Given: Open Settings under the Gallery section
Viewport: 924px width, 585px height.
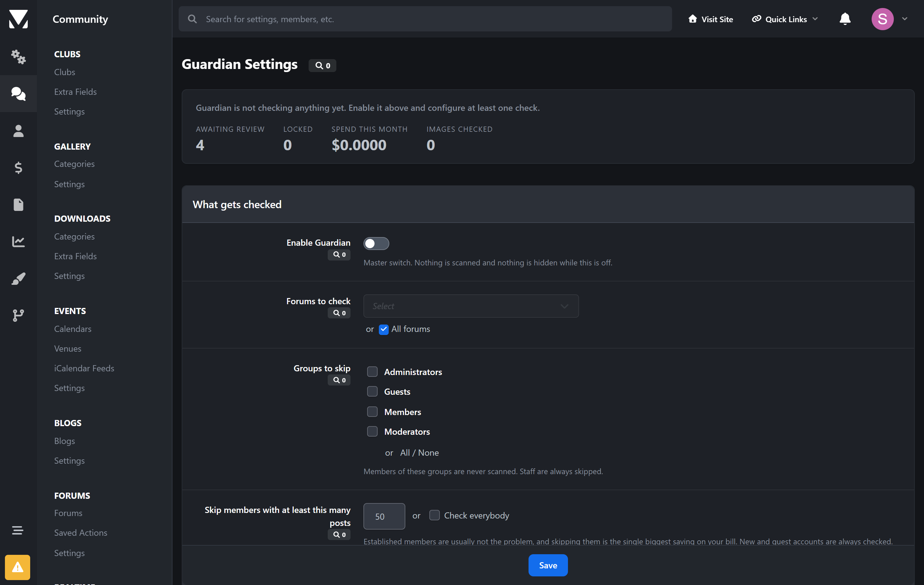Looking at the screenshot, I should (69, 184).
